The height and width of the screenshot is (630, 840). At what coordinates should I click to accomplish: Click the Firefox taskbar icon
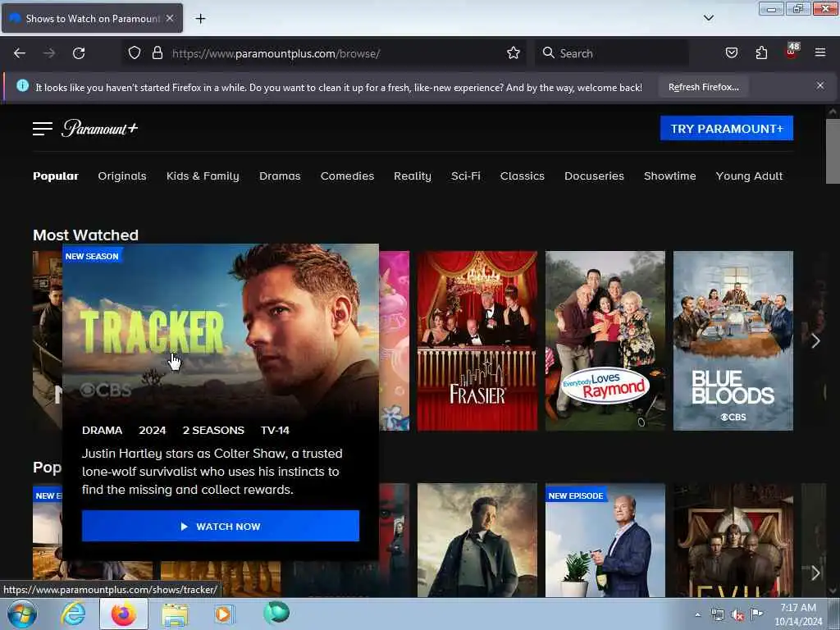point(124,614)
